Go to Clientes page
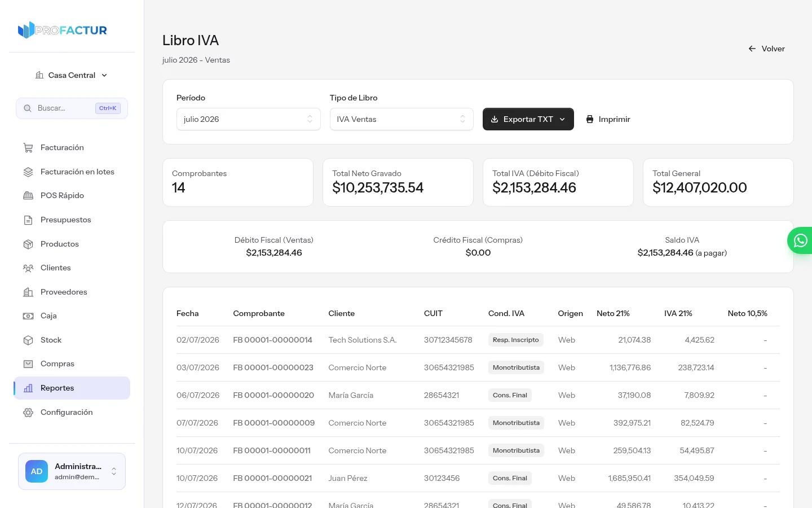The width and height of the screenshot is (812, 508). point(72,268)
